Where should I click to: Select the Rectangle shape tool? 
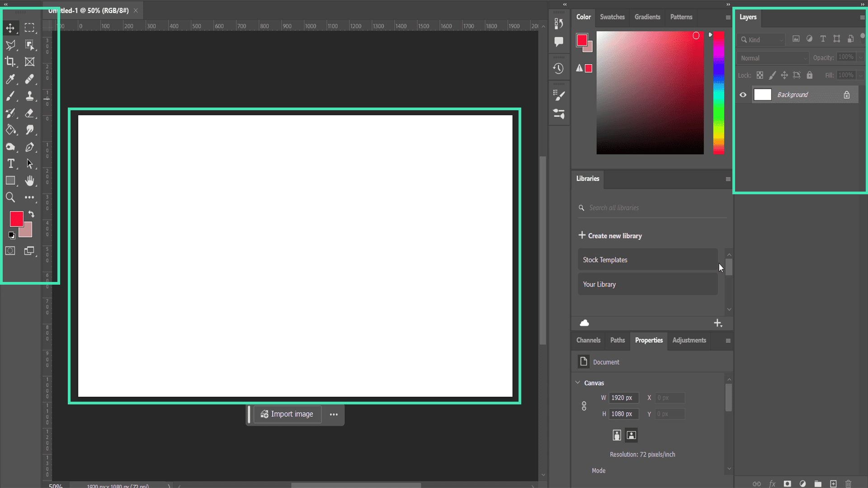pyautogui.click(x=10, y=181)
